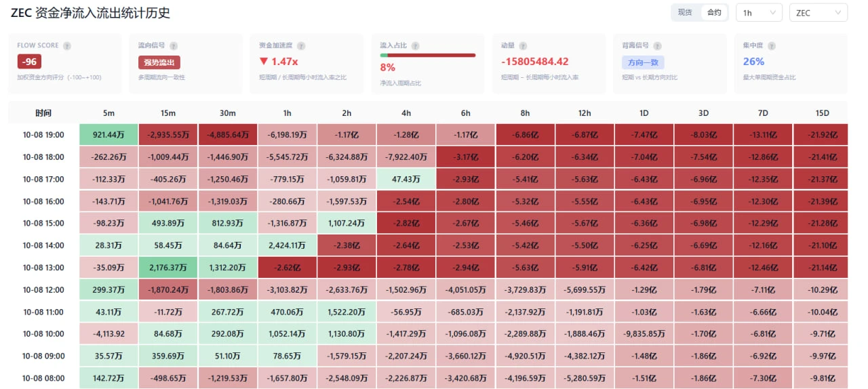The image size is (868, 389).
Task: Click the 299.37万 cell
Action: pos(108,289)
